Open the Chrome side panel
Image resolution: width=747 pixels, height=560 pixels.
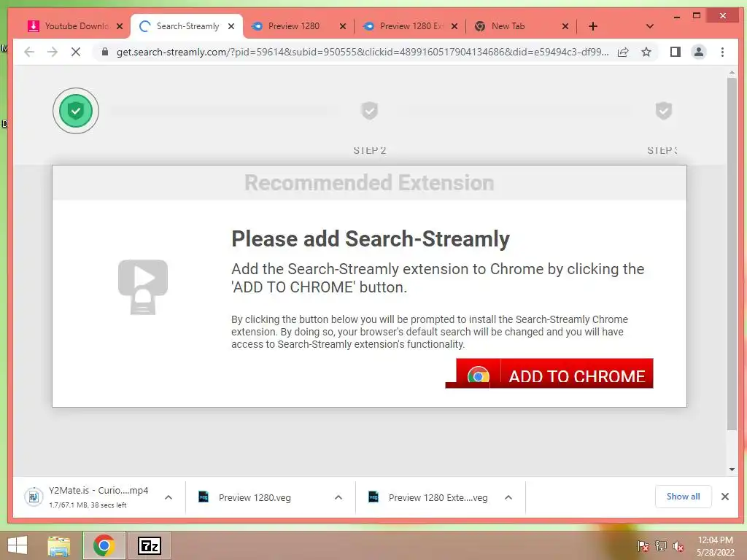[x=675, y=52]
